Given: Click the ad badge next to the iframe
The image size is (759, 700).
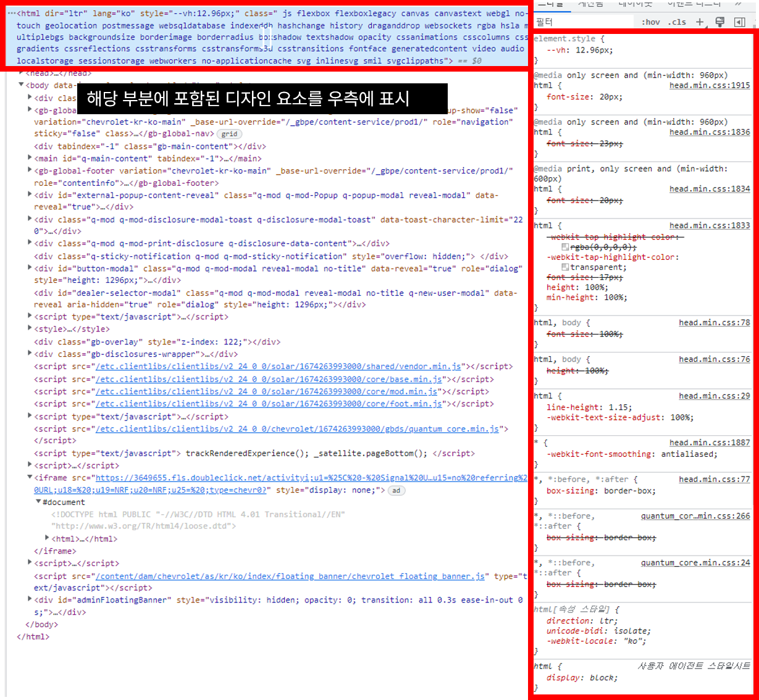Looking at the screenshot, I should [396, 491].
